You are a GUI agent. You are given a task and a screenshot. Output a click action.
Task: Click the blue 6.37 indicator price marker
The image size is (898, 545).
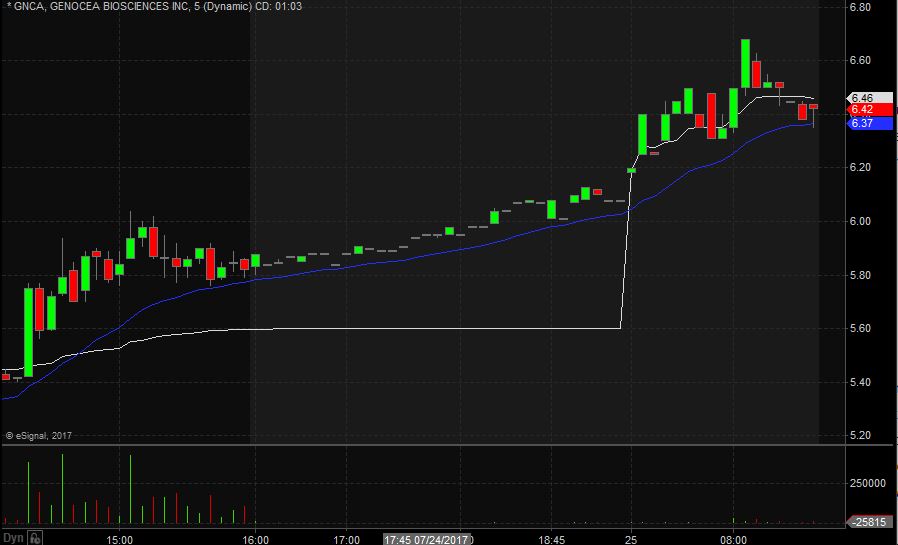point(869,123)
